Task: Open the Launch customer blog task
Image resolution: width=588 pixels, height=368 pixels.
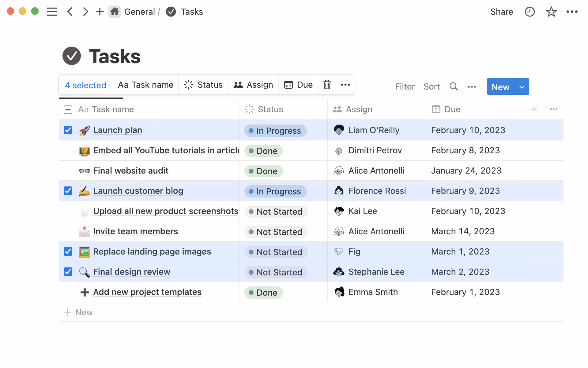Action: [138, 191]
